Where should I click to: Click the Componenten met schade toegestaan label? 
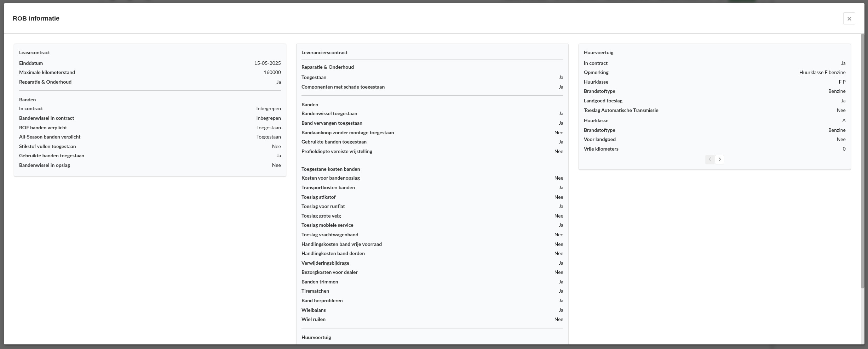pos(343,87)
